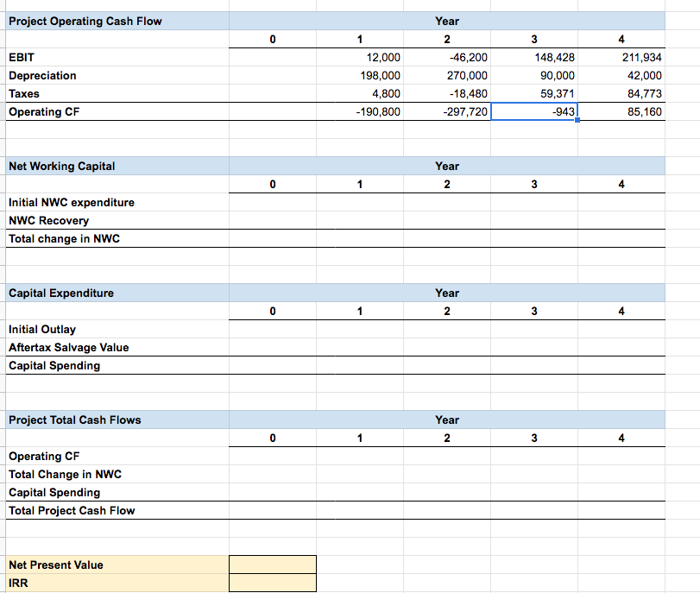The width and height of the screenshot is (700, 593).
Task: Select depreciation value 90,000
Action: point(557,75)
